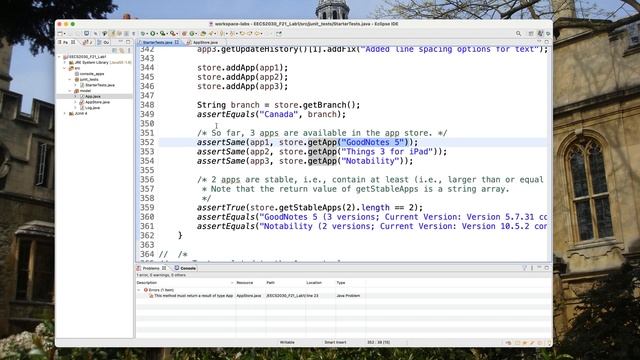This screenshot has height=360, width=640.
Task: Close the StarterTests.java editor tab
Action: tap(177, 42)
